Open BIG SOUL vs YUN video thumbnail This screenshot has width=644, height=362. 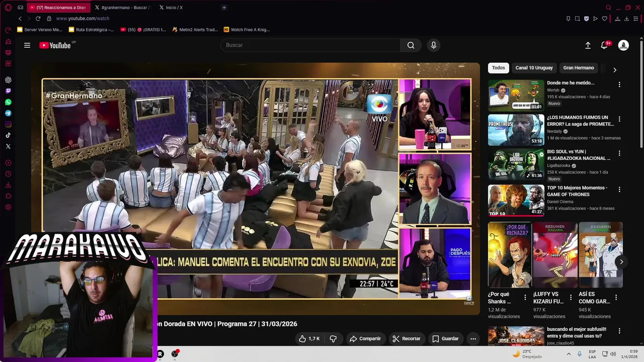(516, 164)
